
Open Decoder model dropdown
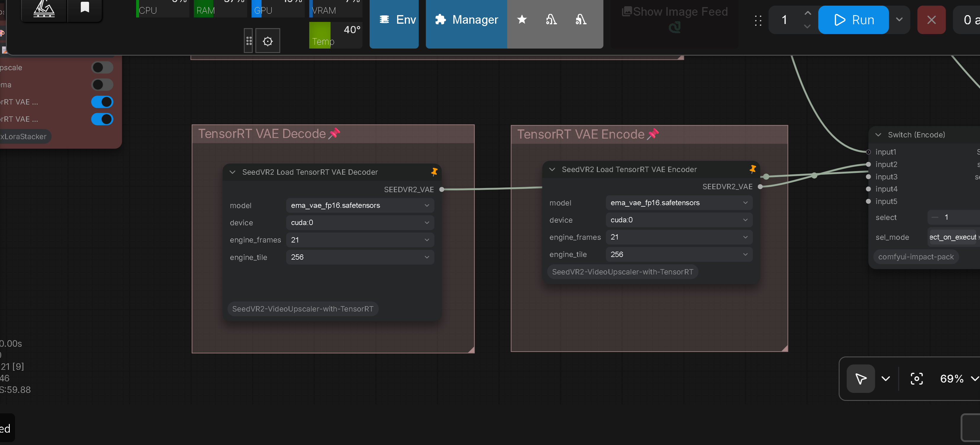click(360, 205)
